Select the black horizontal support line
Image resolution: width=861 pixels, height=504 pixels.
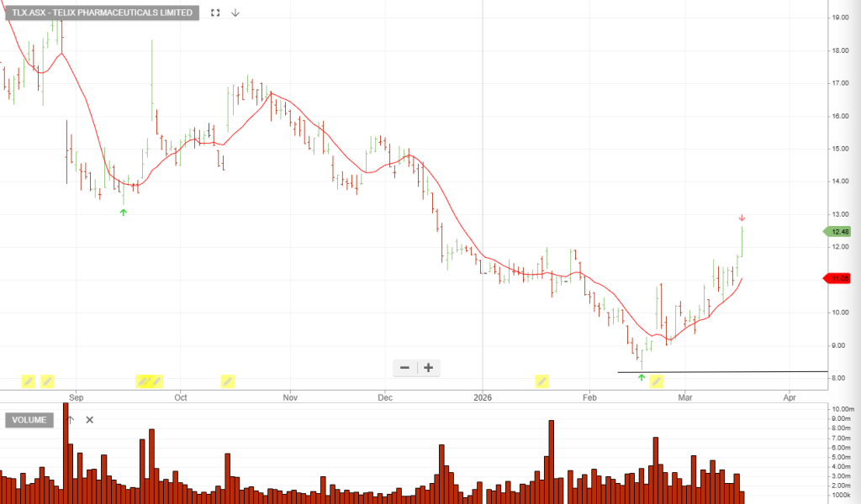pyautogui.click(x=757, y=371)
